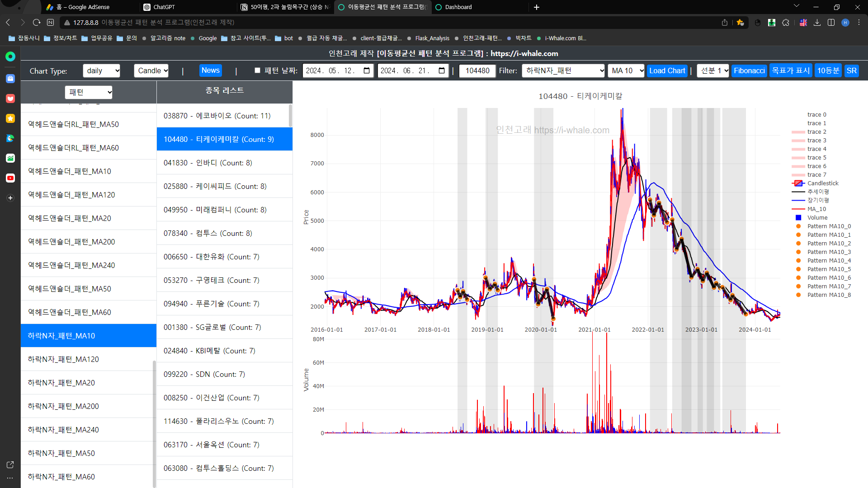Image resolution: width=868 pixels, height=488 pixels.
Task: Toggle the split-screen view icon
Action: tap(831, 22)
